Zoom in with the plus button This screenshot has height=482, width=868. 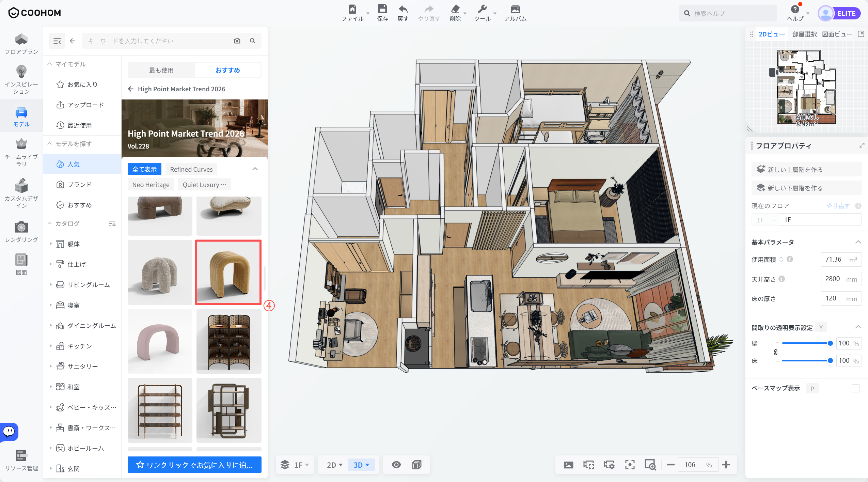pyautogui.click(x=726, y=465)
